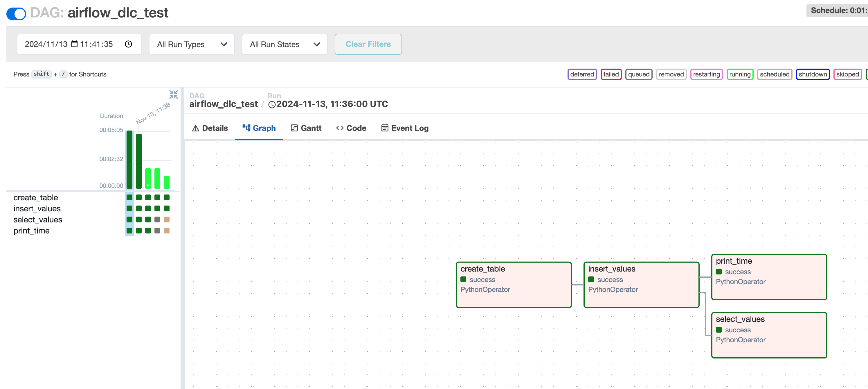The height and width of the screenshot is (389, 868).
Task: Click the Clear Filters button
Action: coord(368,44)
